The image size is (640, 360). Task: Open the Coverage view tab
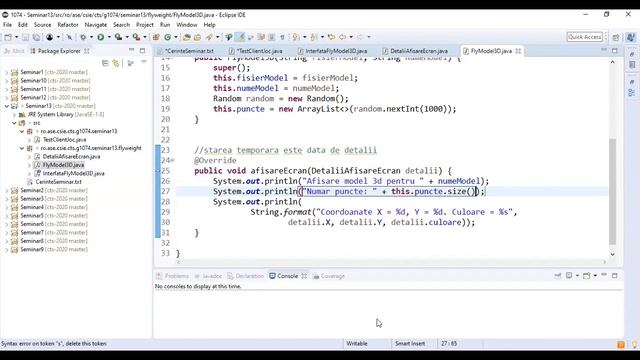coord(329,276)
